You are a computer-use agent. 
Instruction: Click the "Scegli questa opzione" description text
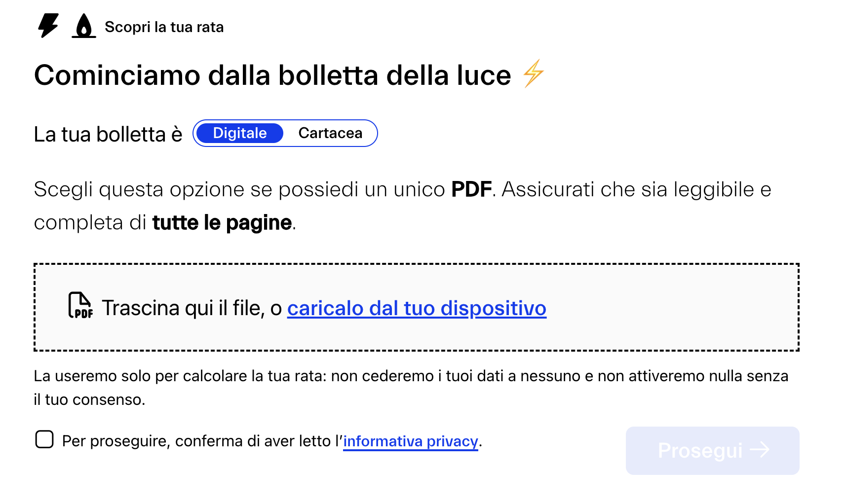[239, 190]
